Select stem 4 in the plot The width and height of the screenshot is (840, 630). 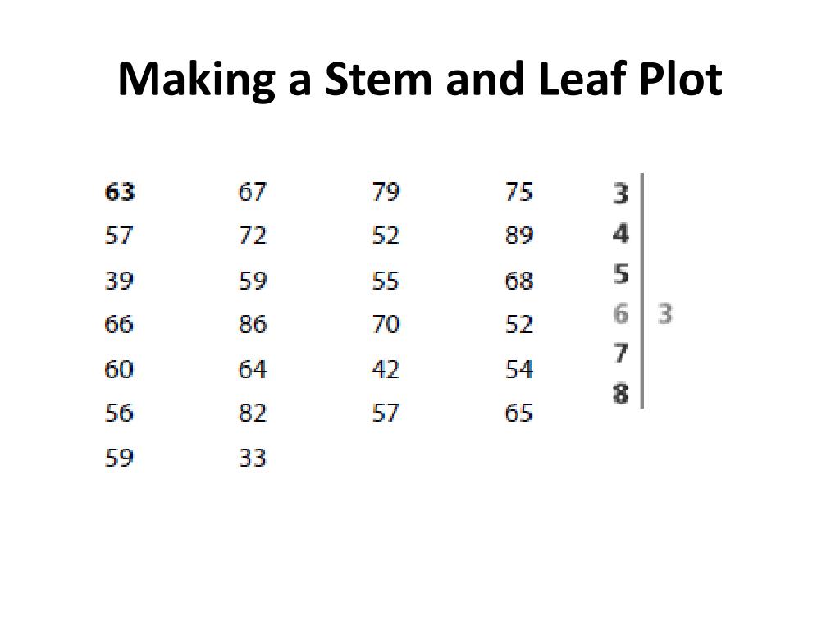point(621,234)
